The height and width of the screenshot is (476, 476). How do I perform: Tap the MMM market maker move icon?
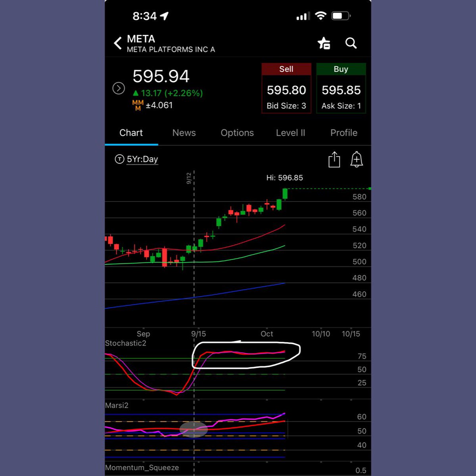tap(138, 105)
